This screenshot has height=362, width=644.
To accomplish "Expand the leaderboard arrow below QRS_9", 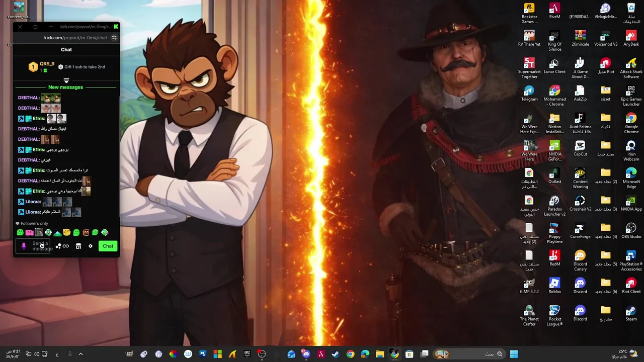I will click(66, 80).
